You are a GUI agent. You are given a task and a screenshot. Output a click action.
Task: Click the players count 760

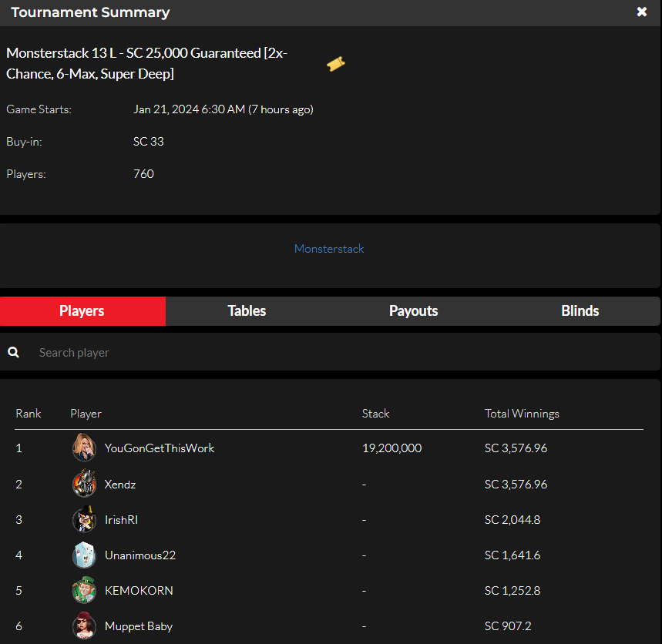143,174
